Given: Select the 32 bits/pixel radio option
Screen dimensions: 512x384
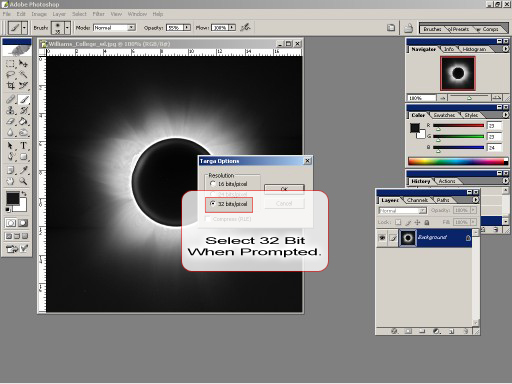Looking at the screenshot, I should (213, 203).
